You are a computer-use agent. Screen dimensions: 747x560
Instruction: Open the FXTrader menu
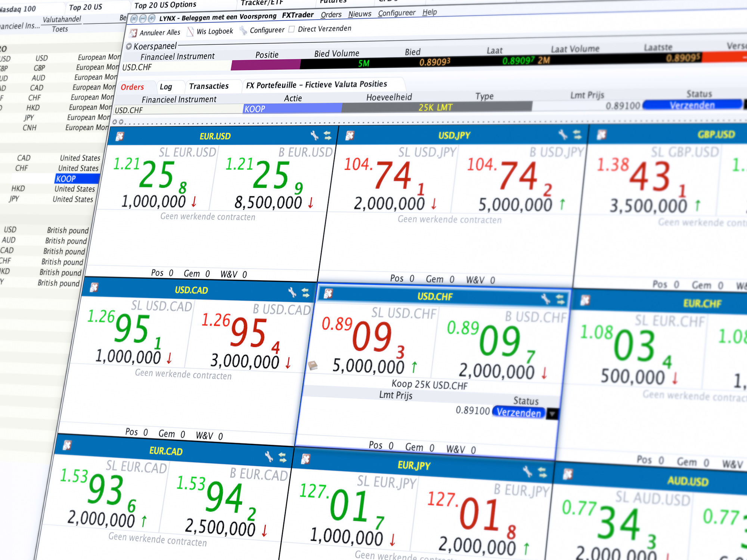click(x=298, y=15)
